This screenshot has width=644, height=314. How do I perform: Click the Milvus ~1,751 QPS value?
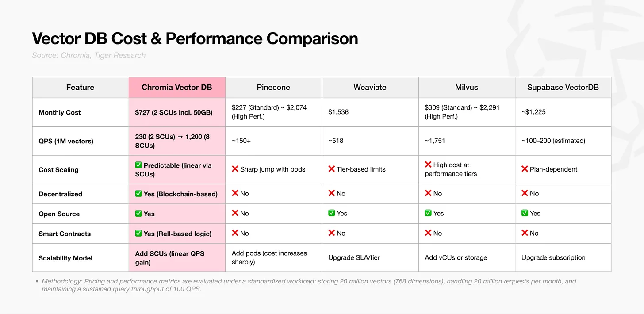(435, 141)
